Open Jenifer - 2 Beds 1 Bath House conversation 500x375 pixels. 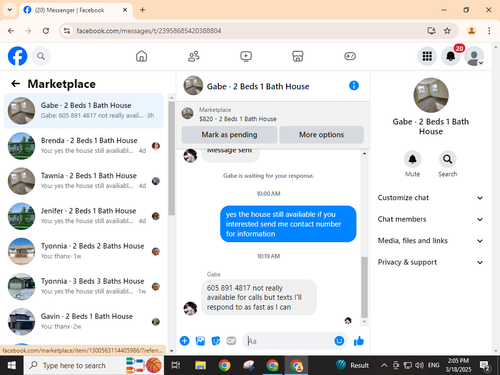click(x=84, y=216)
